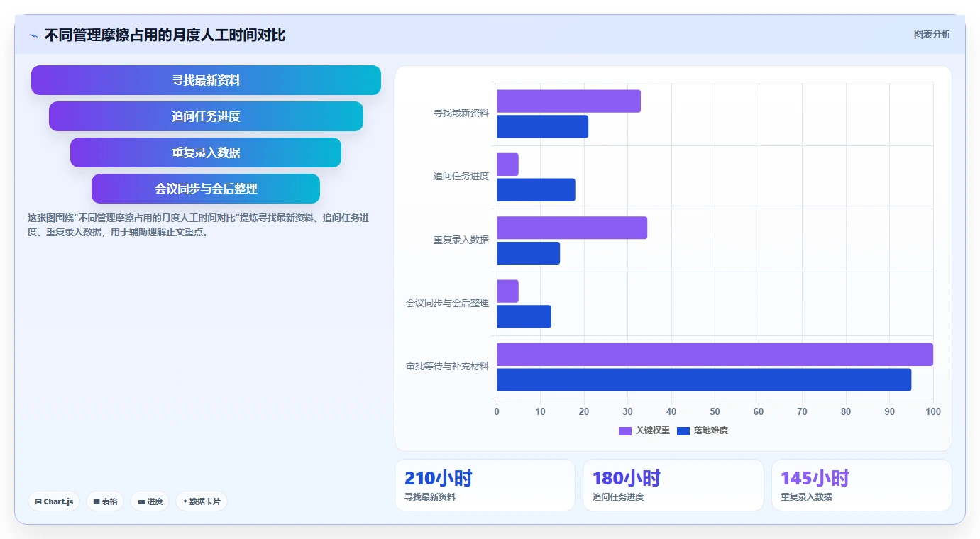Click the blue 审批等待与补充材料 chart bar

coord(704,380)
